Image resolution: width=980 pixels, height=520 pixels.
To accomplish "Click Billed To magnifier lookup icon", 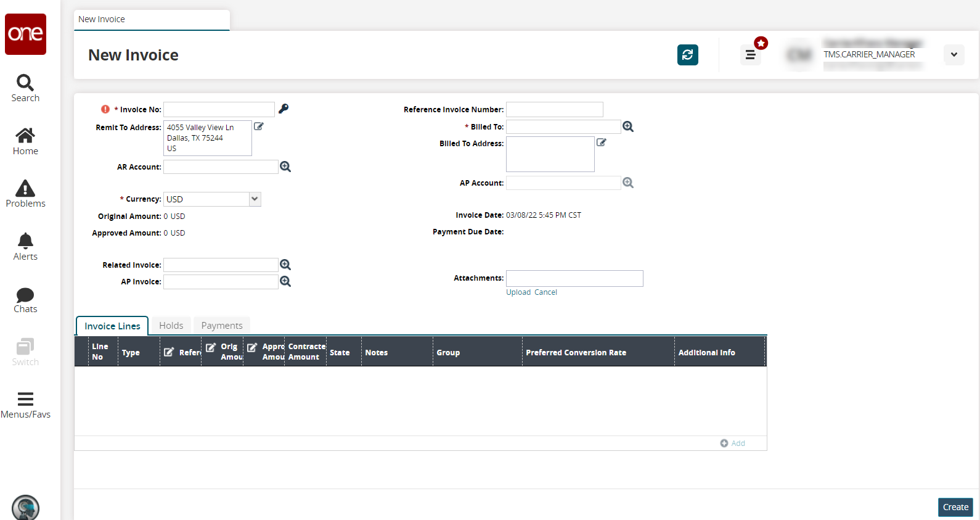I will pos(628,126).
